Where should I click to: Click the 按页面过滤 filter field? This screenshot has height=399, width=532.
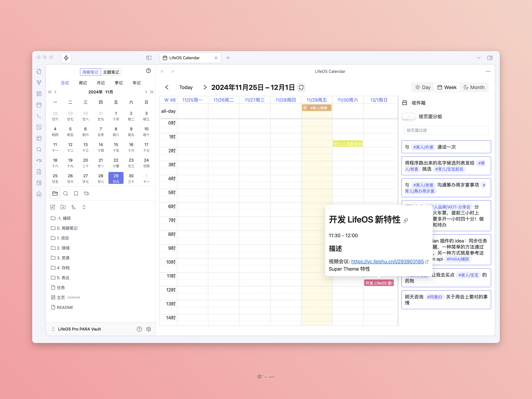(446, 130)
